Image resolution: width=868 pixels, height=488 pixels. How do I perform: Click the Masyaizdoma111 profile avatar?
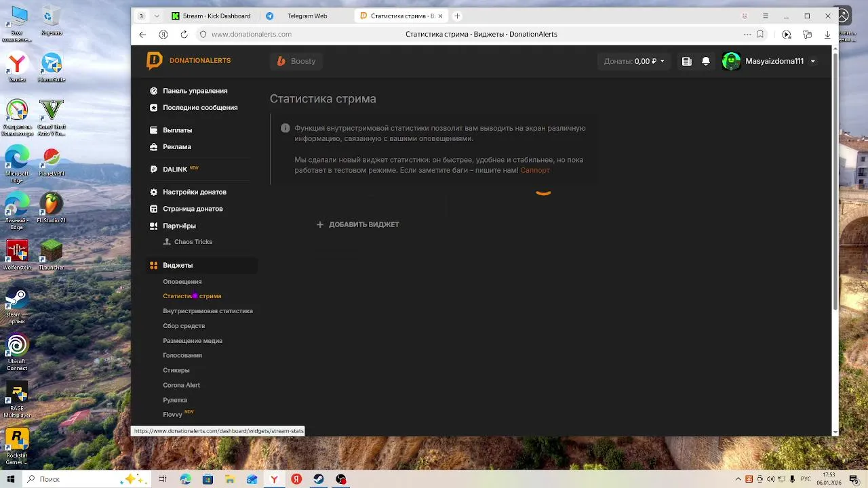731,61
